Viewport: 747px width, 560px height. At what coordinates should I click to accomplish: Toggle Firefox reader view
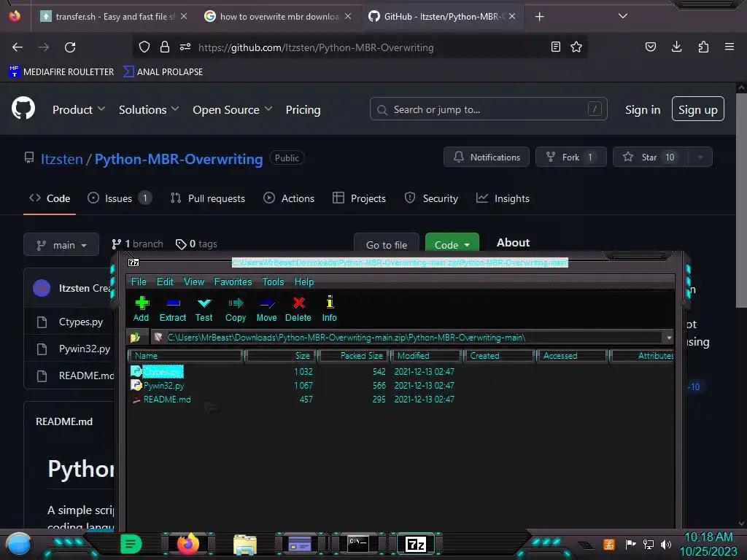pos(555,47)
